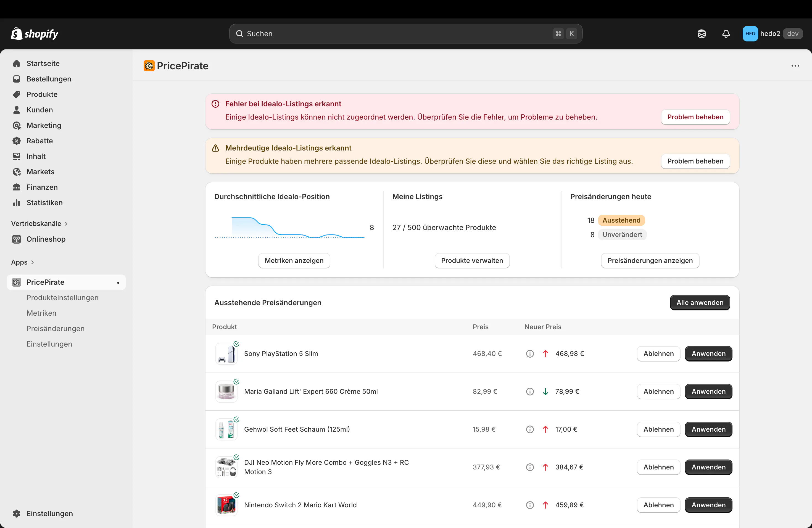Focus the Suchen search field

tap(406, 34)
